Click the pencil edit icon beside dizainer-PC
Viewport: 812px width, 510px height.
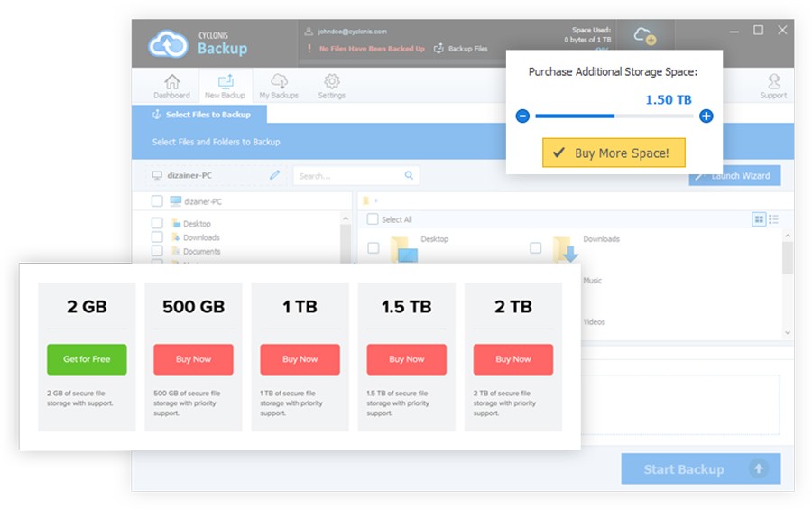[275, 175]
